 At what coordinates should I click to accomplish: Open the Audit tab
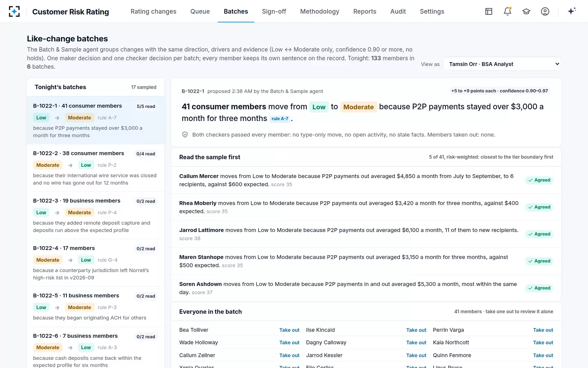(x=398, y=11)
